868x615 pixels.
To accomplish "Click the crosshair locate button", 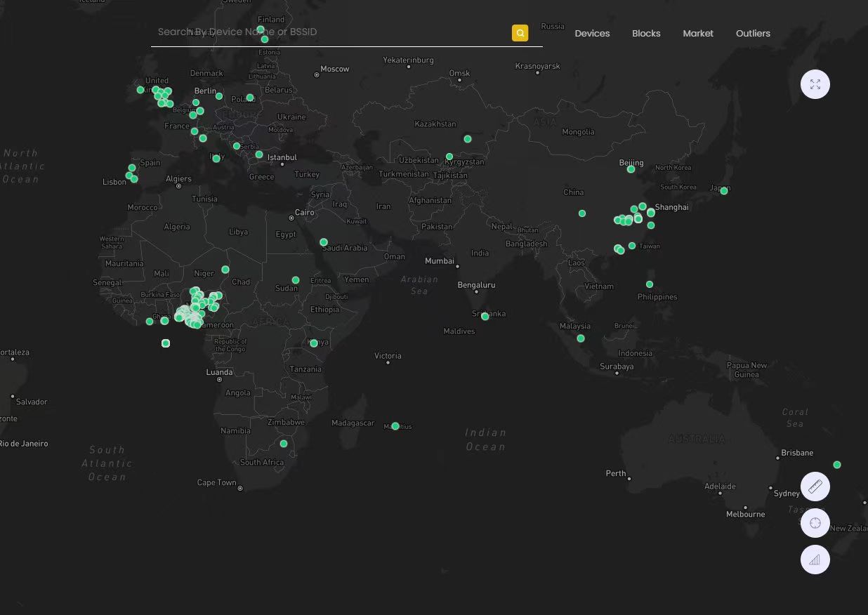I will pos(815,523).
